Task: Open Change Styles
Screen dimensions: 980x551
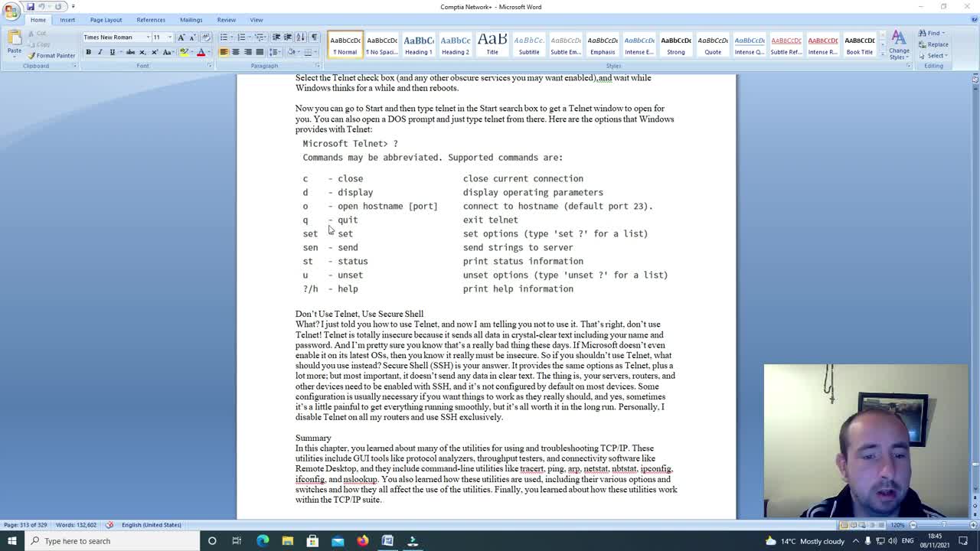Action: [x=899, y=44]
